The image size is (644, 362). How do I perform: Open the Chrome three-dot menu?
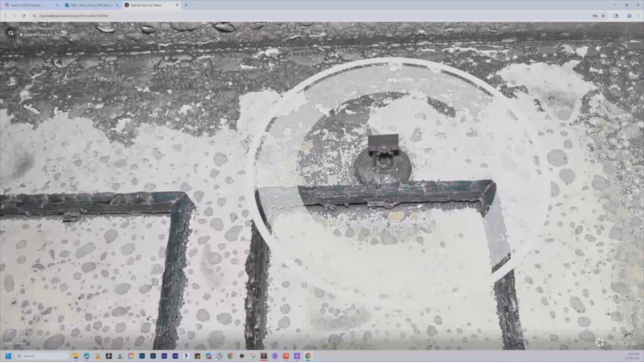click(x=638, y=16)
